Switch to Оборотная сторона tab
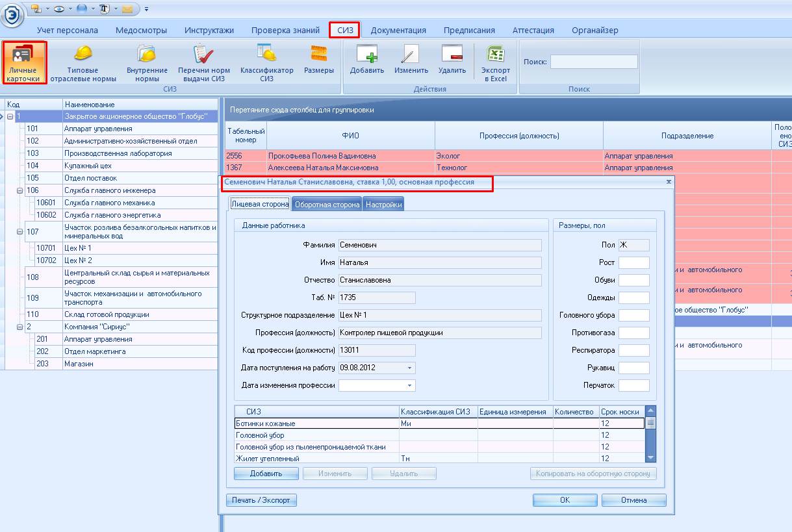This screenshot has width=792, height=532. 327,205
